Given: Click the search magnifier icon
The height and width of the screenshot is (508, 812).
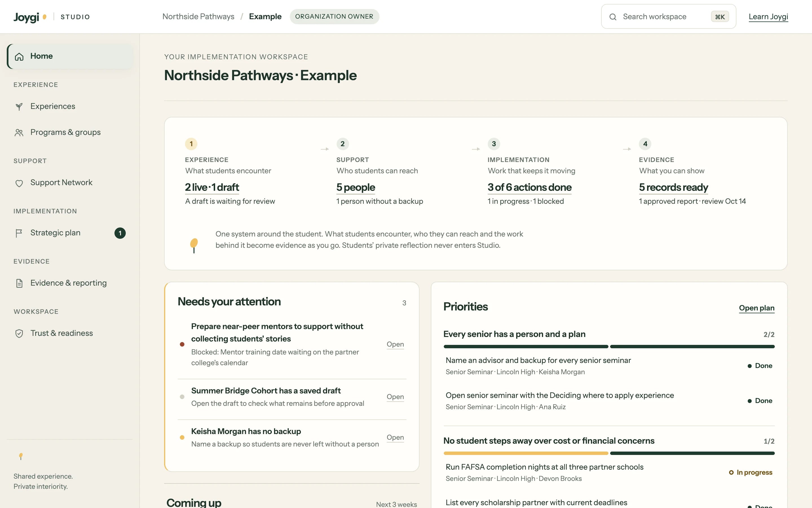Looking at the screenshot, I should (x=613, y=17).
